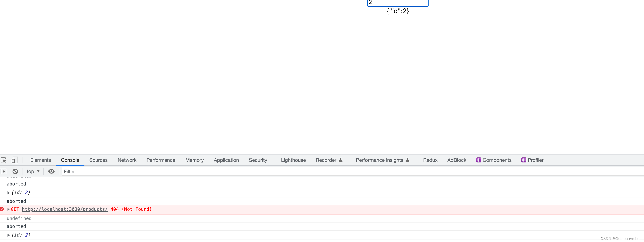The height and width of the screenshot is (242, 644).
Task: Open the localhost:3030/products/ link
Action: click(x=65, y=209)
